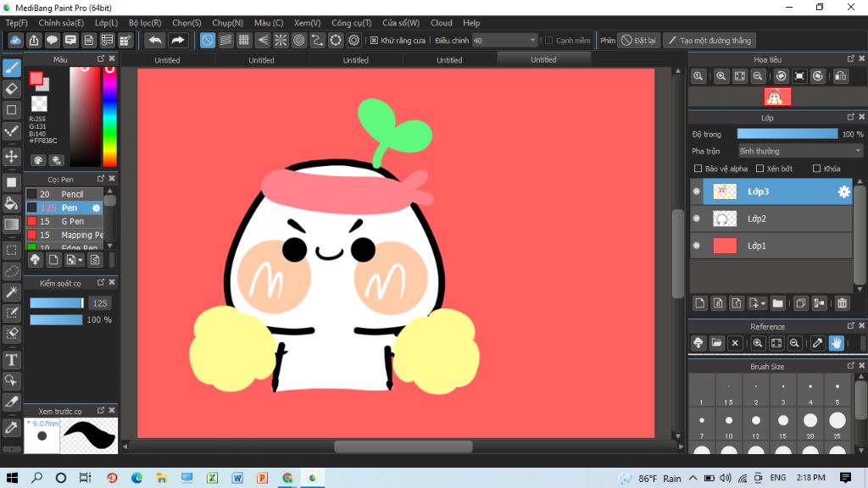Open the Tệp(F) menu
This screenshot has height=488, width=868.
pos(17,23)
